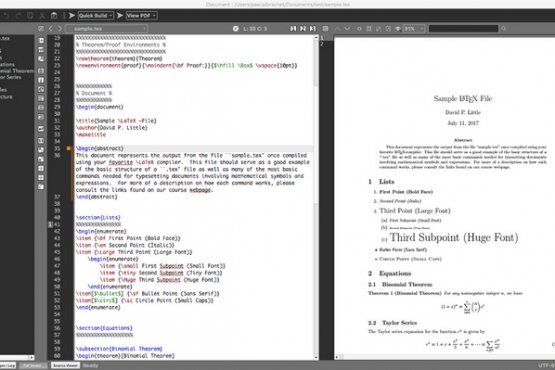Close the current document with the round X icon
The width and height of the screenshot is (555, 370).
pyautogui.click(x=236, y=29)
